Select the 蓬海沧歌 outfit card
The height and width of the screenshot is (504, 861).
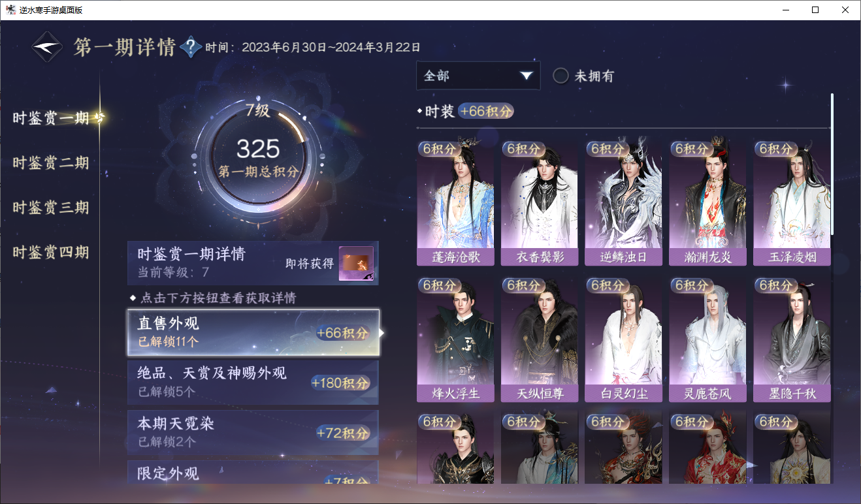pyautogui.click(x=455, y=202)
